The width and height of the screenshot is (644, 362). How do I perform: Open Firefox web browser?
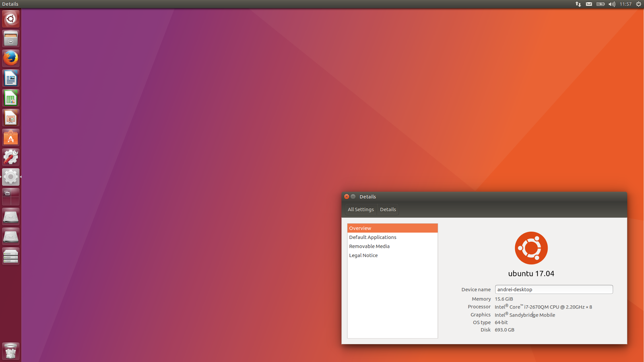point(10,58)
